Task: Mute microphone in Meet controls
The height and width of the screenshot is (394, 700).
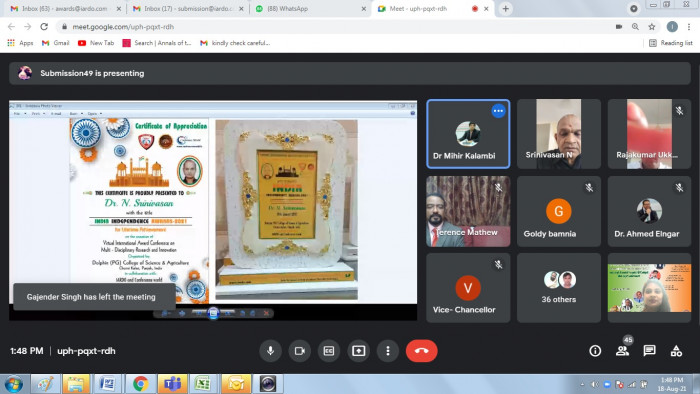Action: coord(270,351)
